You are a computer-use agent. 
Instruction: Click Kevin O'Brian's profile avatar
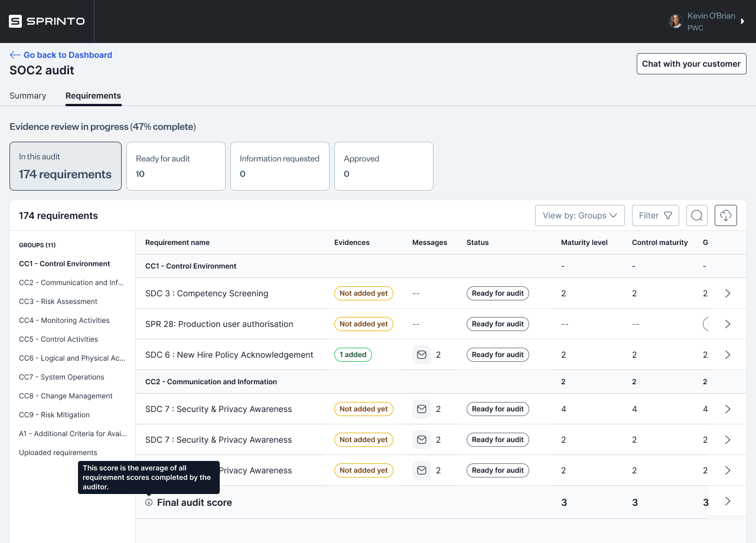tap(675, 21)
